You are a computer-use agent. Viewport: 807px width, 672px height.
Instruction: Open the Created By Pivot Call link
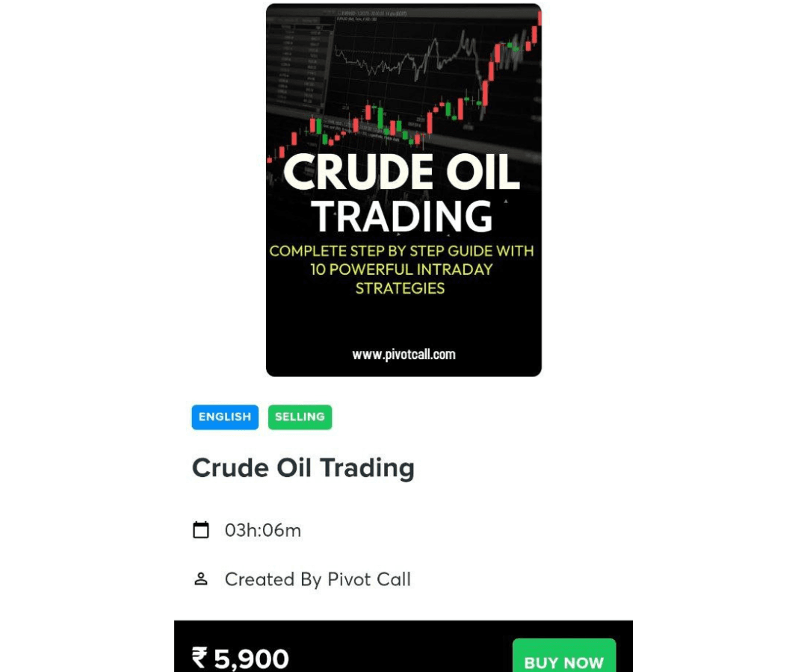coord(318,579)
